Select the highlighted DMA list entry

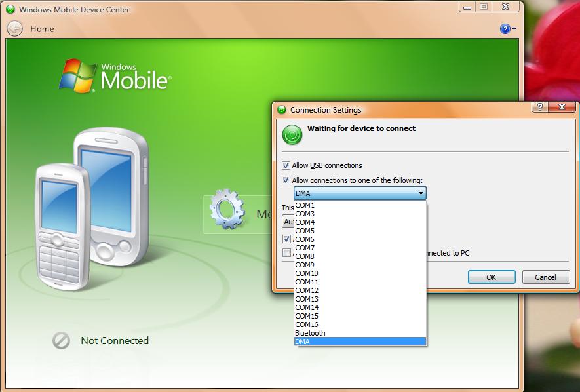[x=360, y=342]
